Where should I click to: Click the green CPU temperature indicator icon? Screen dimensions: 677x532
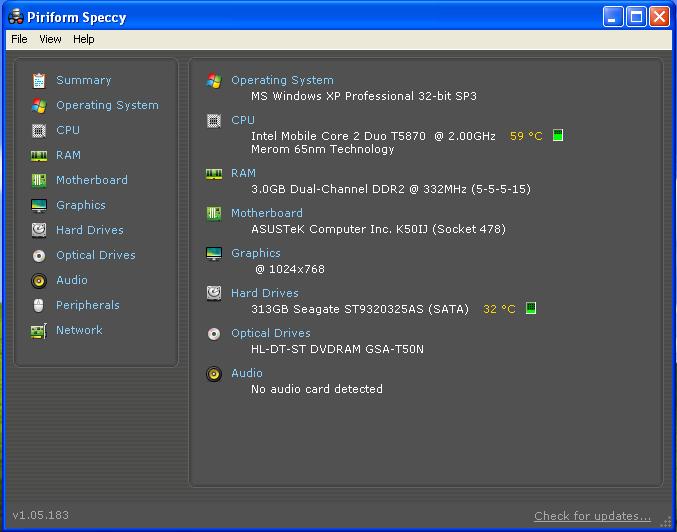(x=558, y=136)
